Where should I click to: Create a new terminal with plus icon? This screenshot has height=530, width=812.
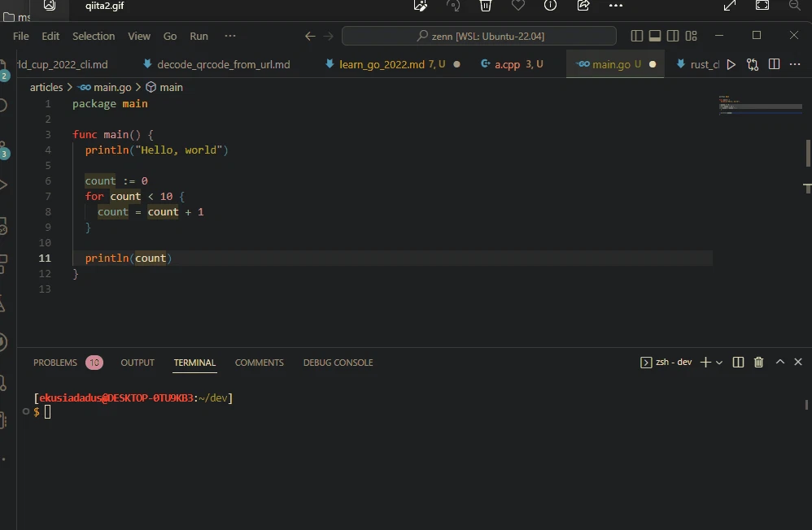coord(705,363)
